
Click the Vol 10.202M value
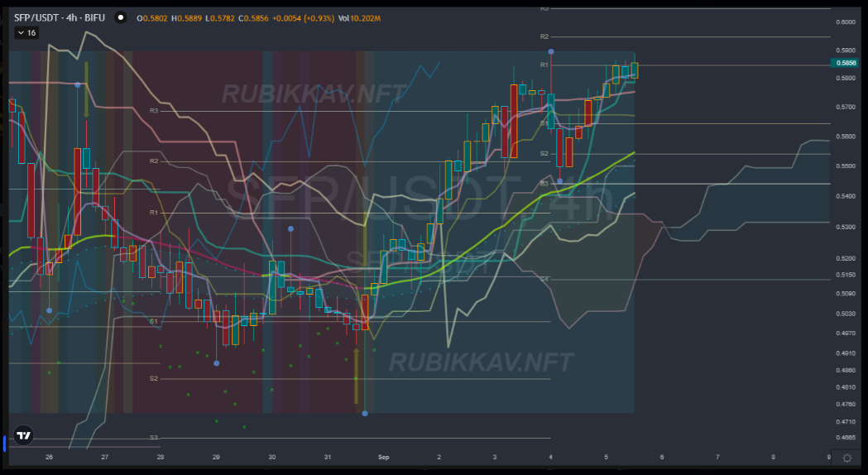359,18
